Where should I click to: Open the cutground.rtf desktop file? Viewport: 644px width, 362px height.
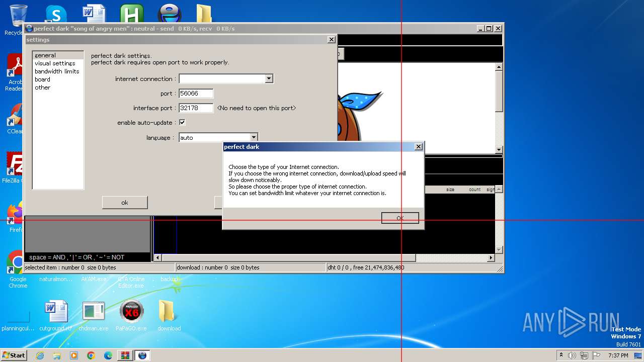coord(56,316)
